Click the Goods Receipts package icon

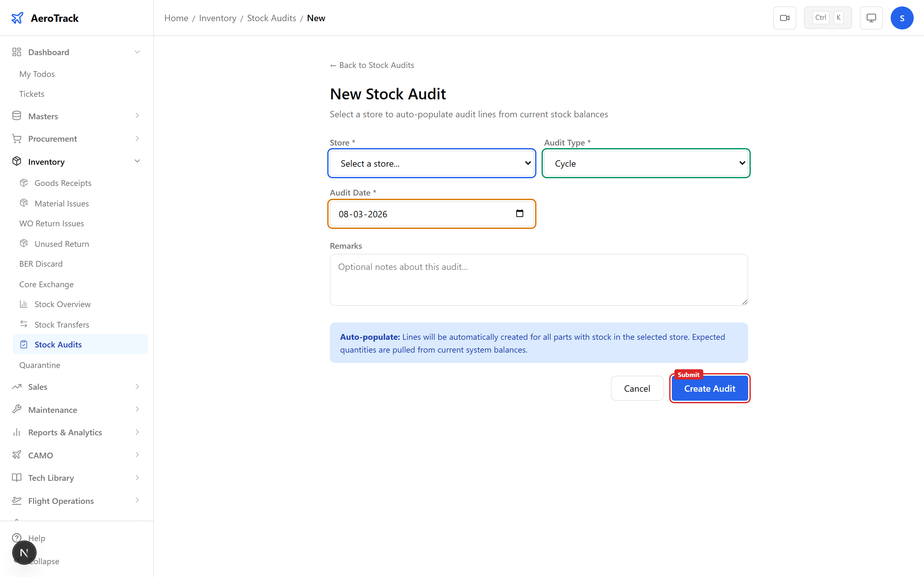(x=24, y=183)
